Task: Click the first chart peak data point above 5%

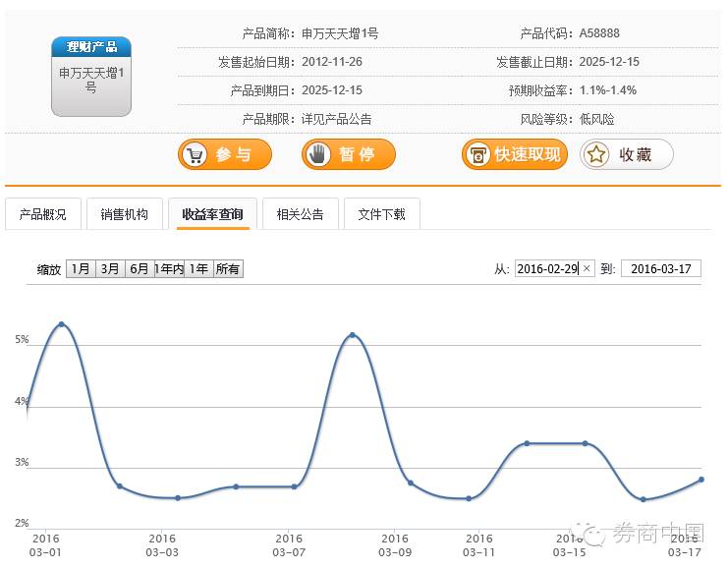Action: tap(61, 324)
